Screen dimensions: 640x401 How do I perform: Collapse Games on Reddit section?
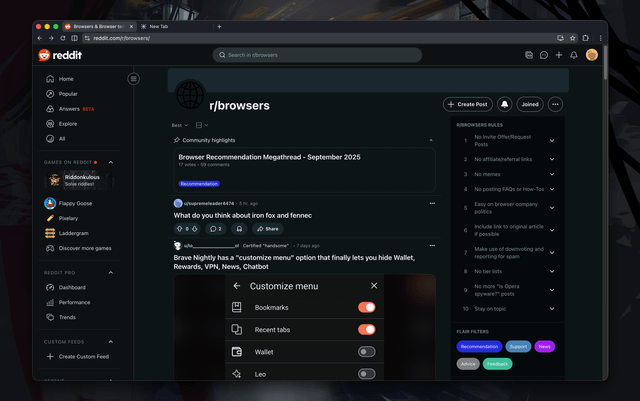click(111, 162)
